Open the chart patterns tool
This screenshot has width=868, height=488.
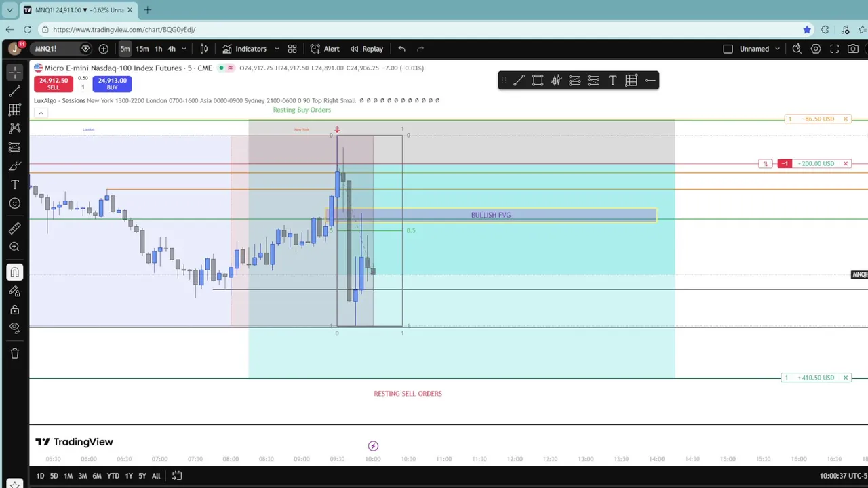pos(15,128)
